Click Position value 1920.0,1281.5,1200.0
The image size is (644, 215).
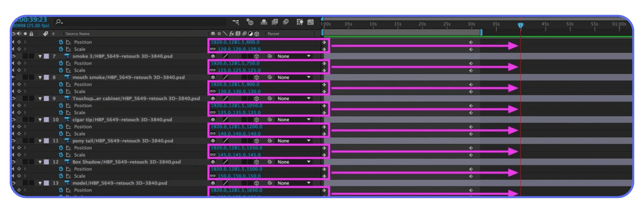tap(236, 127)
